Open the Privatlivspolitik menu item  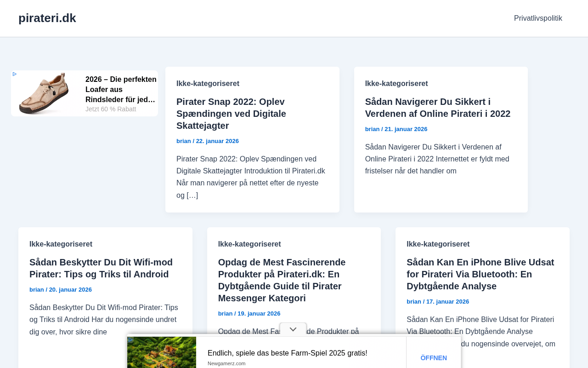coord(538,18)
